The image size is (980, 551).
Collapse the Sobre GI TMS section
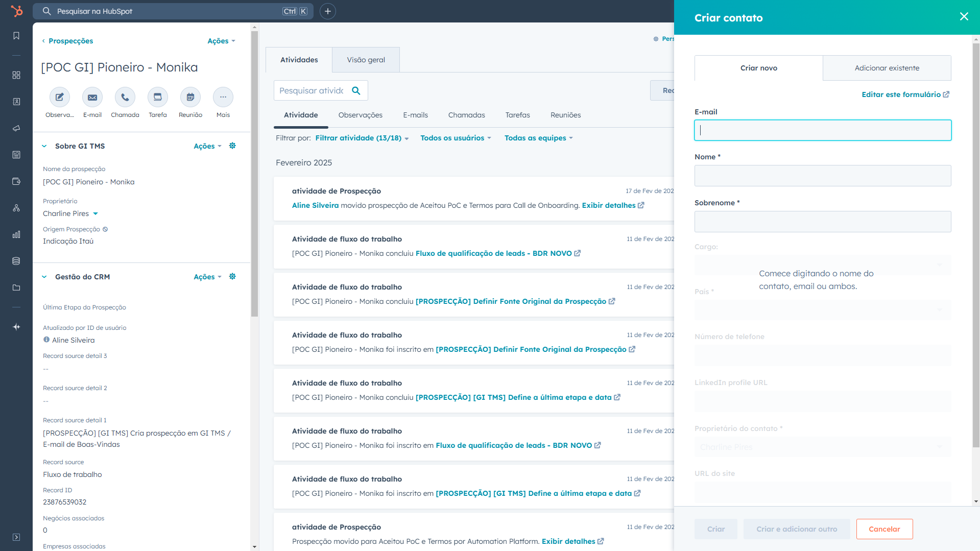pyautogui.click(x=44, y=146)
